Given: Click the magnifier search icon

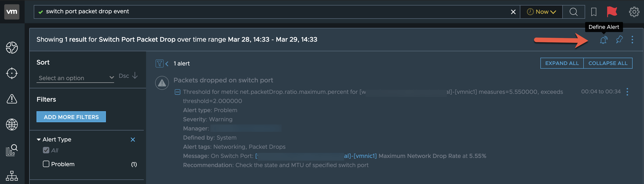Looking at the screenshot, I should click(573, 12).
